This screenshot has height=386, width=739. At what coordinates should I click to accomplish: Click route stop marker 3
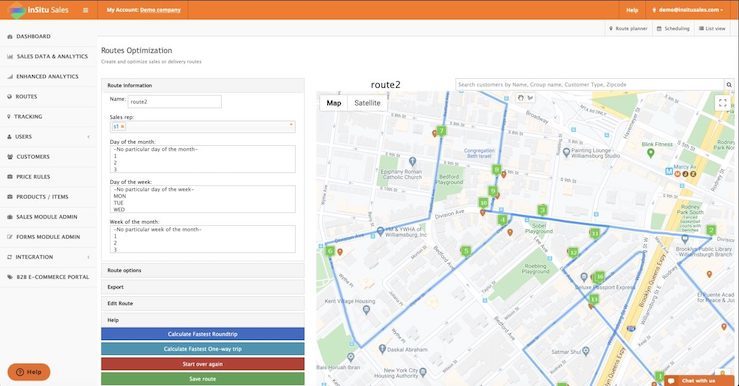542,210
